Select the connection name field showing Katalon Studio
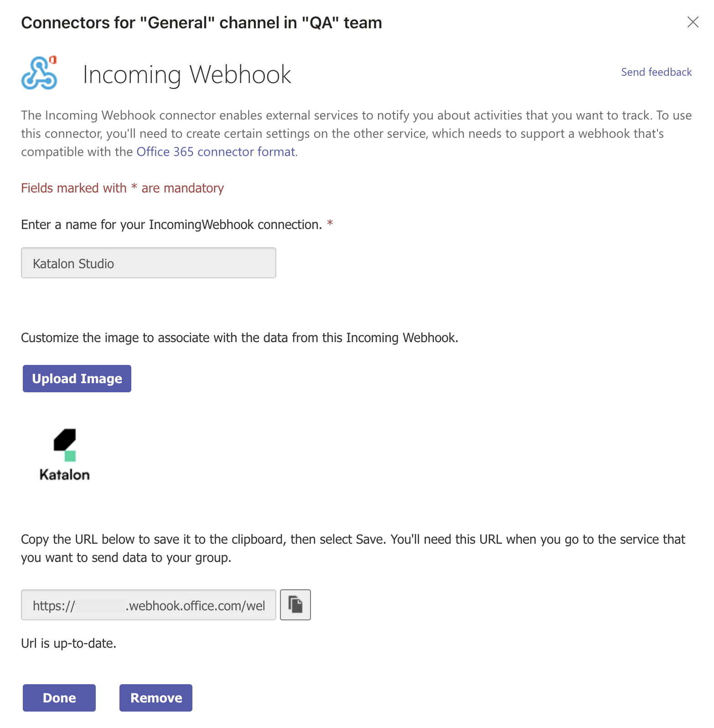 click(x=148, y=263)
